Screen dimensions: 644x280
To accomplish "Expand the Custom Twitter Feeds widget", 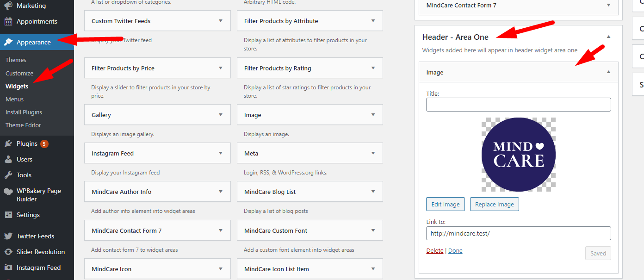I will (221, 21).
